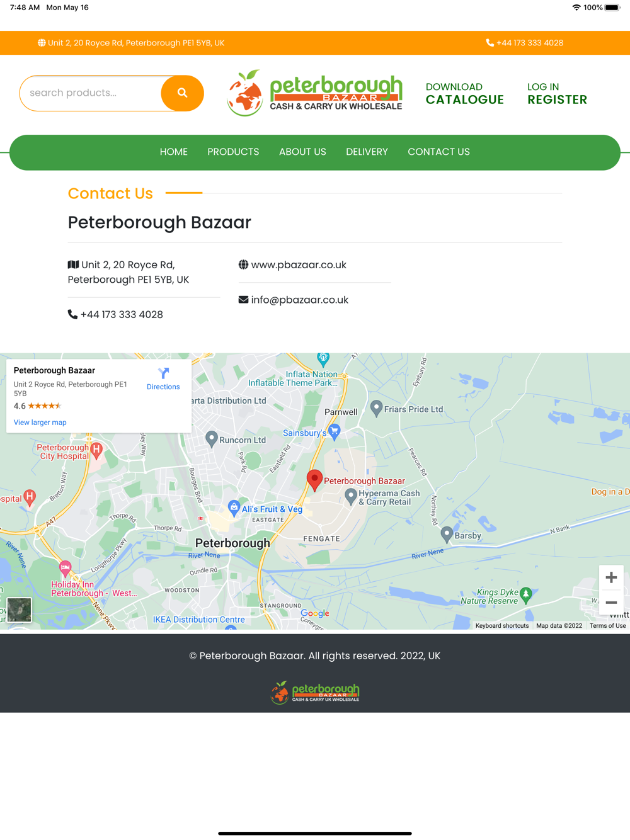Click the Kings Dyke Nature Reserve marker
Viewport: 630px width, 840px height.
pos(526,594)
